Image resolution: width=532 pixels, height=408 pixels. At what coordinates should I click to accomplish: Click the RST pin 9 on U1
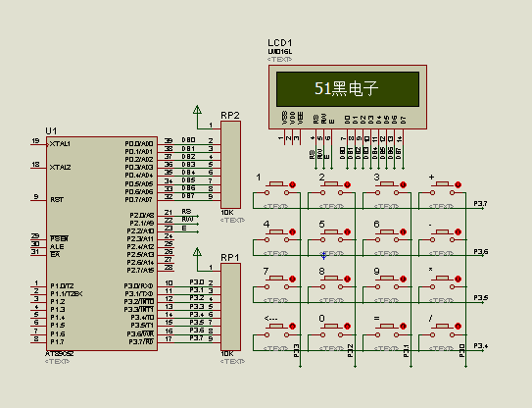38,200
